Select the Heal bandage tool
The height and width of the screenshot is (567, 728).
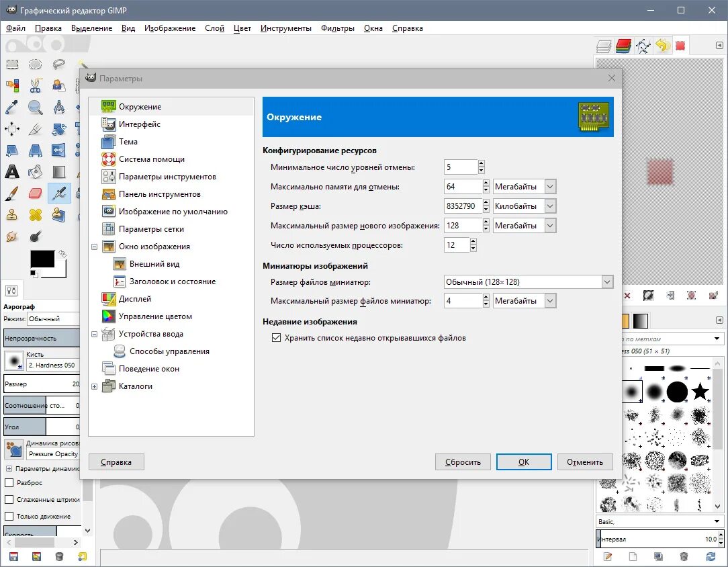[x=36, y=214]
